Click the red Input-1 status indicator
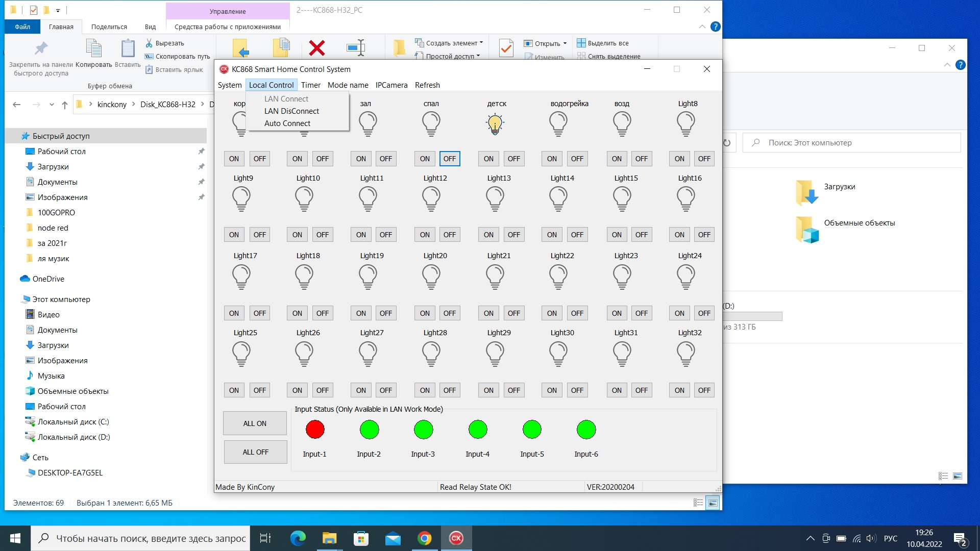980x551 pixels. (x=315, y=430)
